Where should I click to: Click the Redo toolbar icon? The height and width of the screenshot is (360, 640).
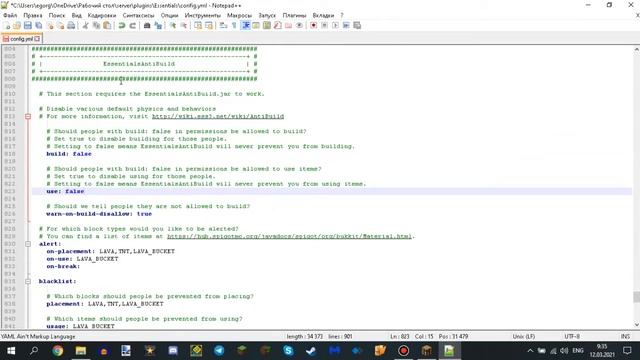tap(132, 26)
